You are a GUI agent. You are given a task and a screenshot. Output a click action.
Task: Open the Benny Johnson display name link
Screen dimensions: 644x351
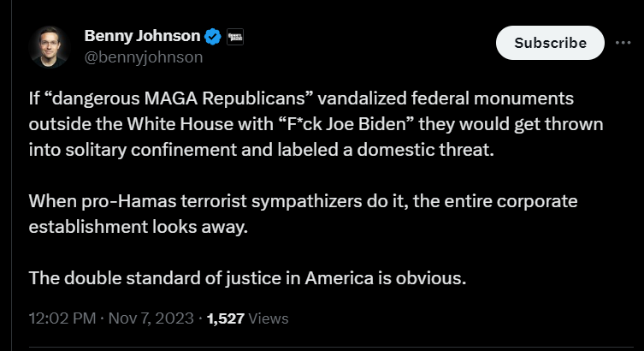pos(141,37)
